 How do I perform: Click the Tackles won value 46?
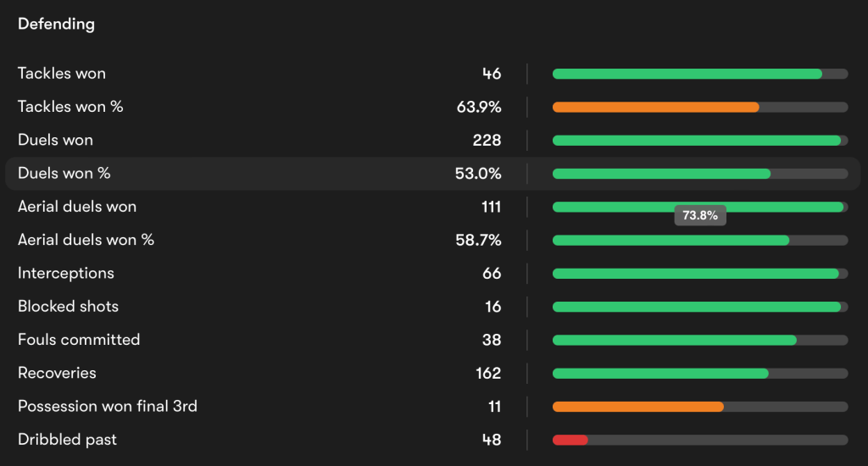(492, 74)
